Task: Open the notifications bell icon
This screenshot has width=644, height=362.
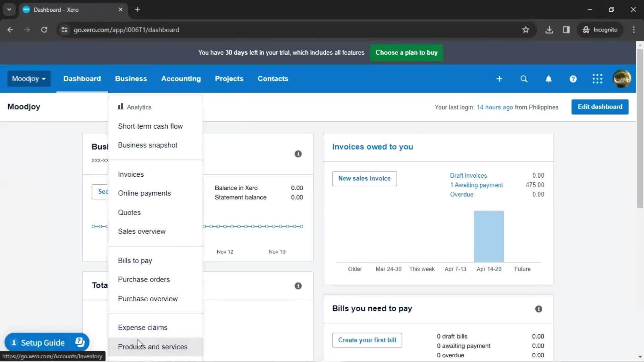Action: (548, 79)
